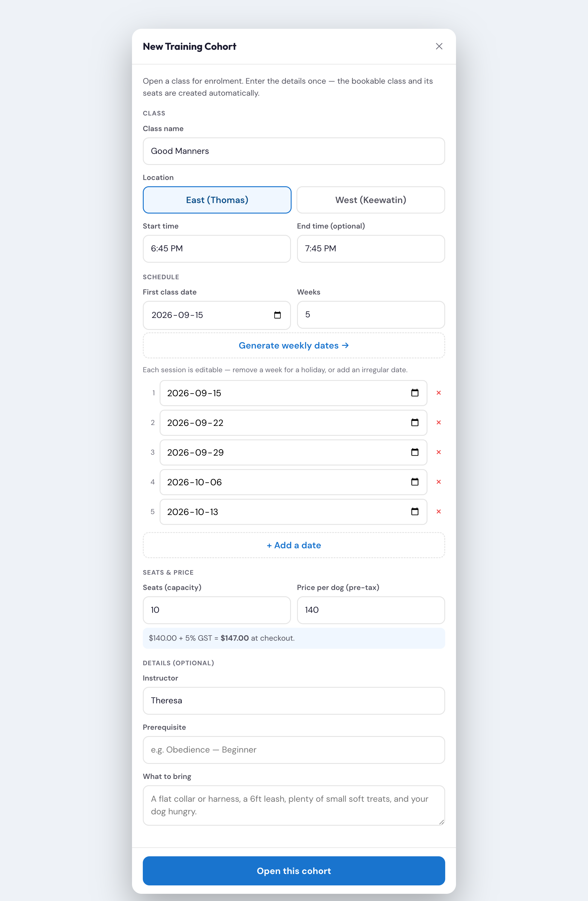Edit the End time field
This screenshot has width=588, height=901.
[x=371, y=249]
